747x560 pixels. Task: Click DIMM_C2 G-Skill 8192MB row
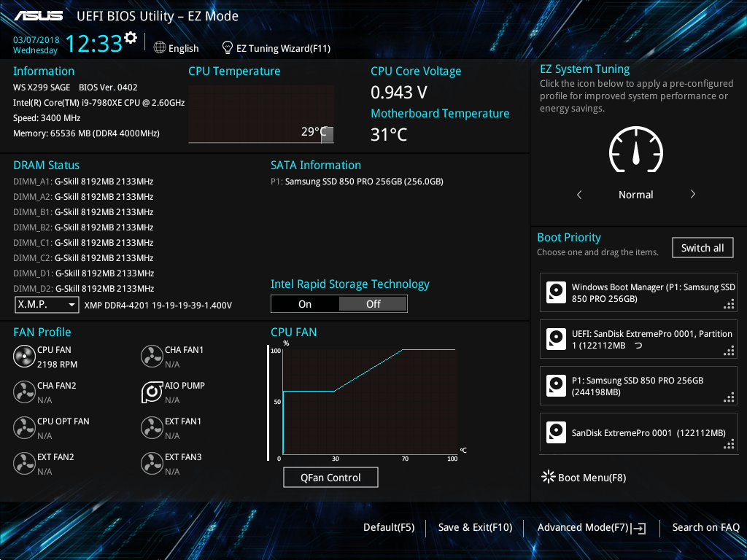[x=83, y=257]
